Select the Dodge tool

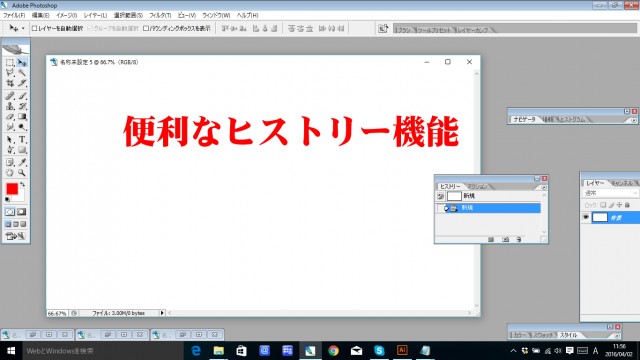pyautogui.click(x=22, y=127)
